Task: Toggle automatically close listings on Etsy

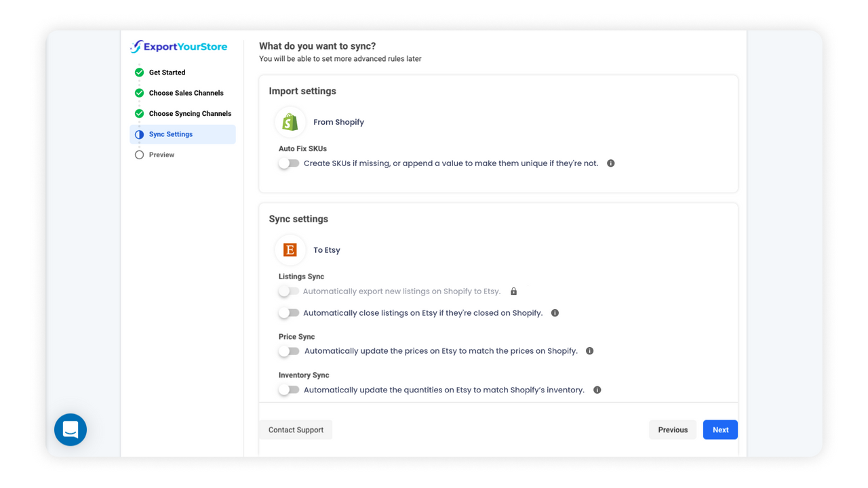Action: [289, 313]
